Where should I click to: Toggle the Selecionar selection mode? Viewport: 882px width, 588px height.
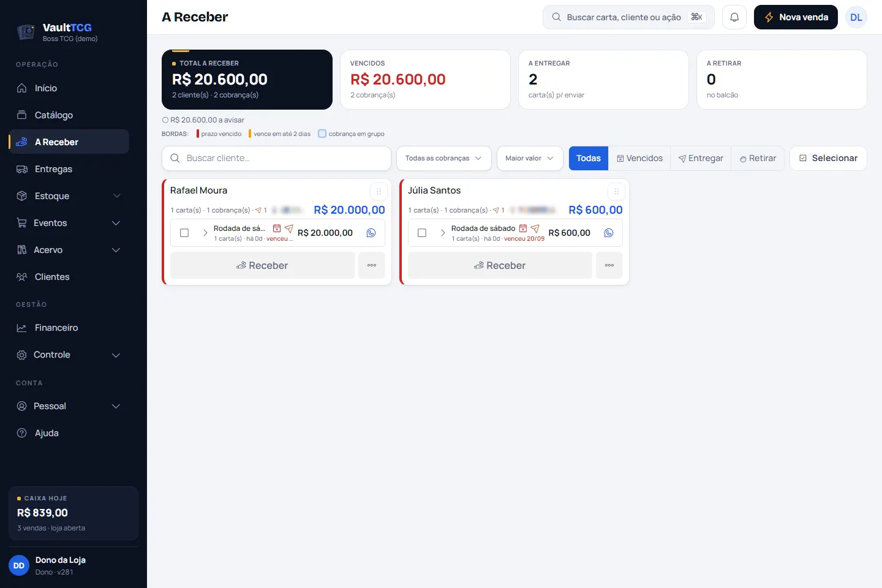click(x=828, y=158)
